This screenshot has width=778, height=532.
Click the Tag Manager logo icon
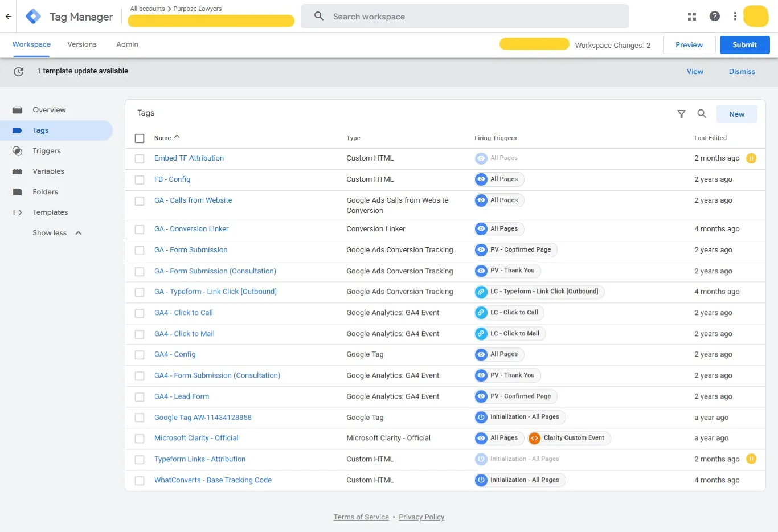coord(34,17)
